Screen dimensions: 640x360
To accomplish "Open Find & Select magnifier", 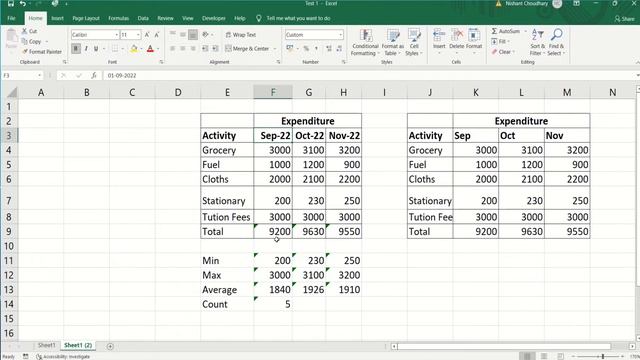I will (556, 42).
